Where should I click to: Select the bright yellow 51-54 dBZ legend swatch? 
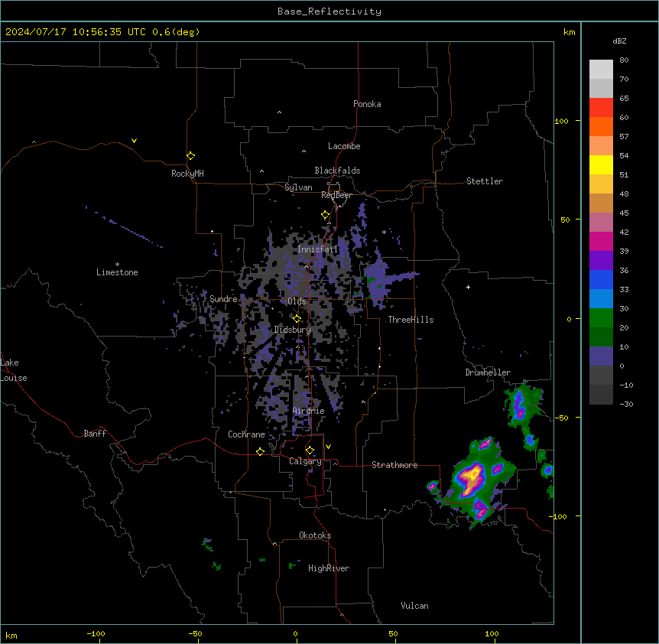point(601,164)
